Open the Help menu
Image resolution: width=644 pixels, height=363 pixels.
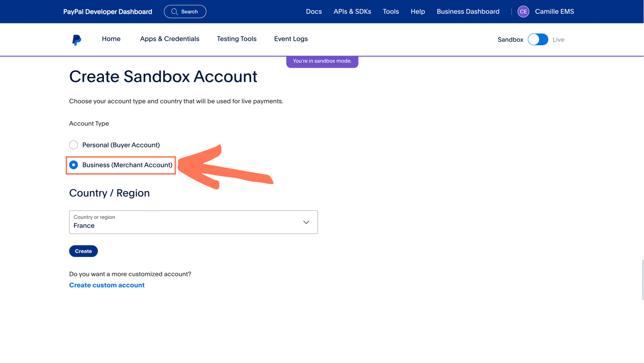pos(418,11)
